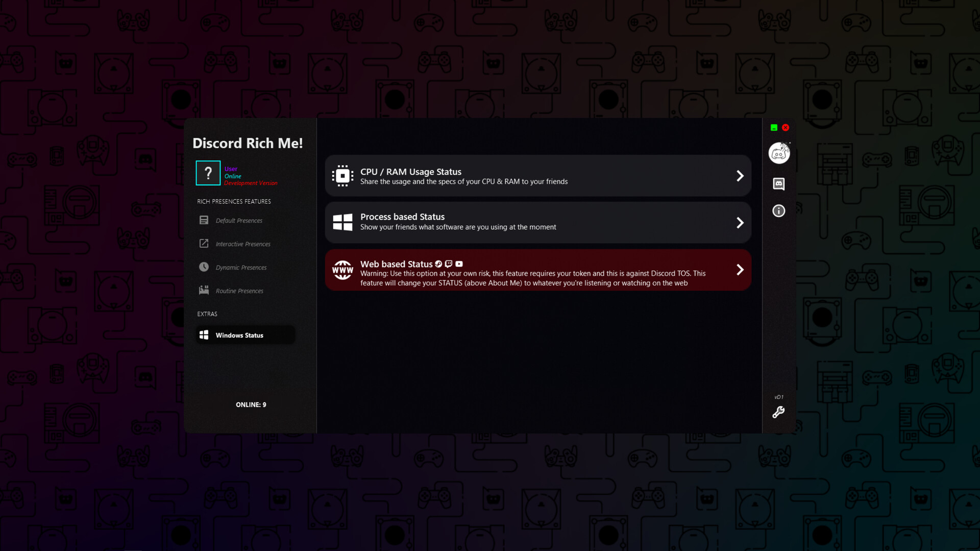The width and height of the screenshot is (980, 551).
Task: Expand the Process based Status card
Action: (x=740, y=223)
